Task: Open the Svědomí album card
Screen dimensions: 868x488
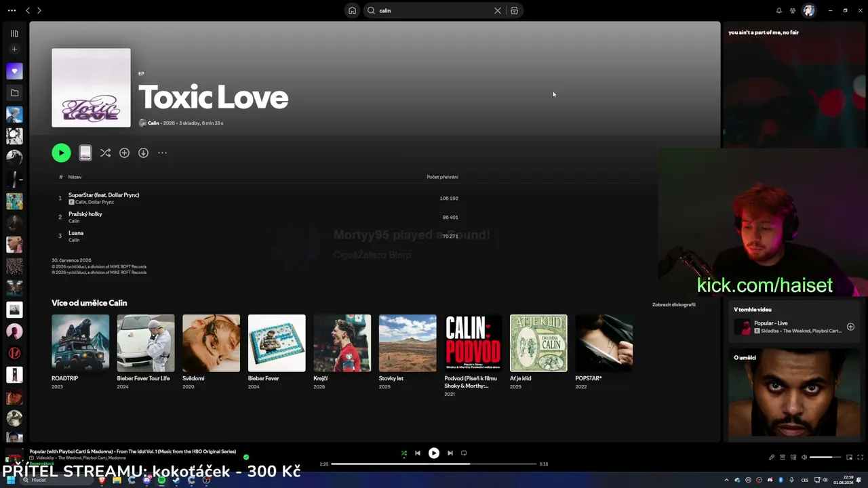Action: 211,352
